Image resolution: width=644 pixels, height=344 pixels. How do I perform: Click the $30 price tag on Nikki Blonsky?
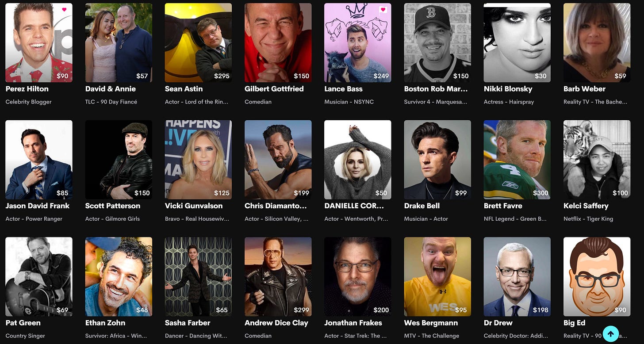[540, 76]
